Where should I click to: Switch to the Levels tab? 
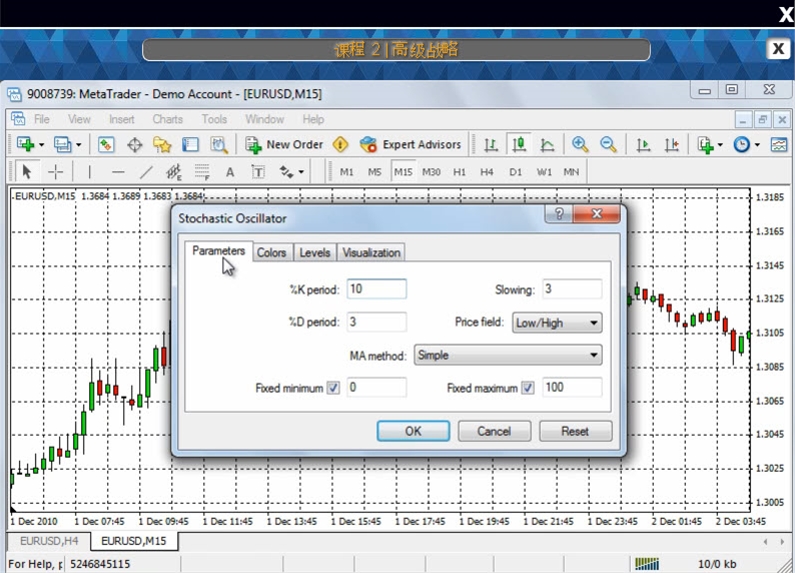(315, 253)
